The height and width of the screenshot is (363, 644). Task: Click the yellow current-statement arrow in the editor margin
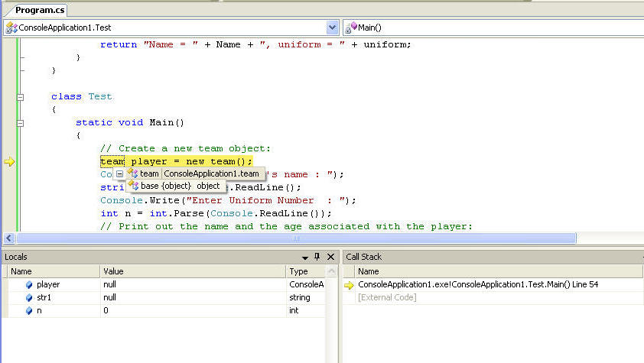[x=9, y=162]
